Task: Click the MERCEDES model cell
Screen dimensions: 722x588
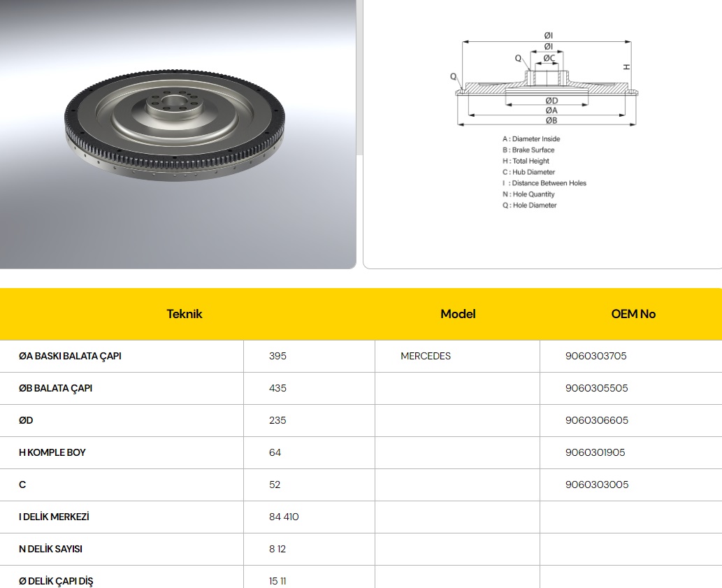Action: point(426,356)
